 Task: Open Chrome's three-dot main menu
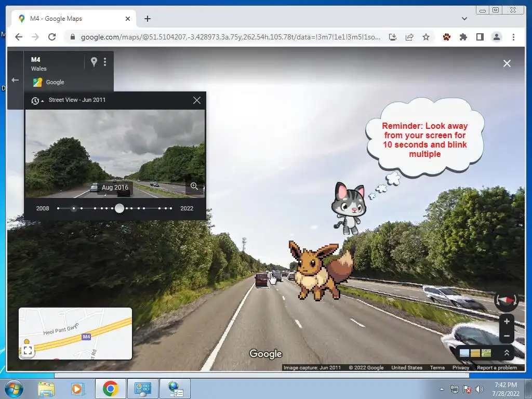point(513,37)
